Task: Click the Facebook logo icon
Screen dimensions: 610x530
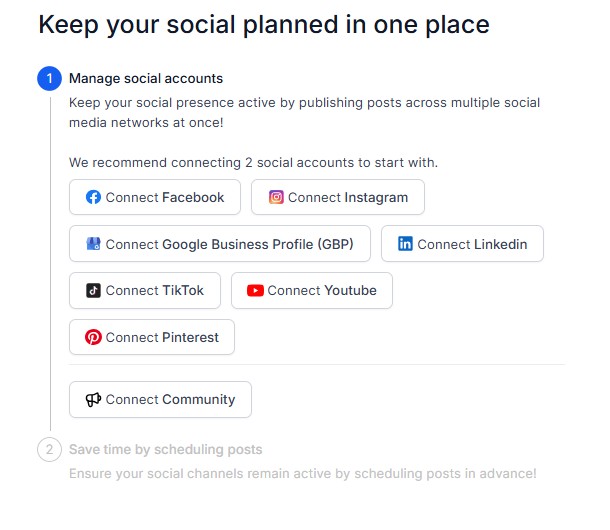Action: click(93, 197)
